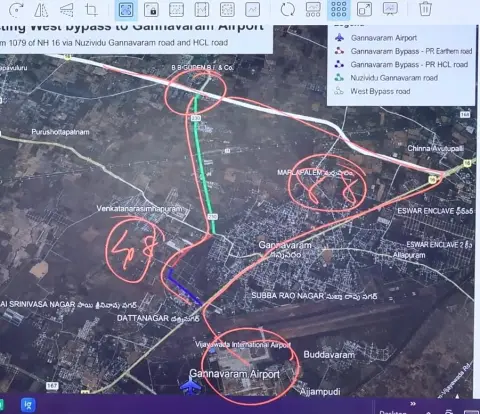Image resolution: width=480 pixels, height=414 pixels.
Task: Click the taskbar overflow double-chevron
Action: tap(413, 404)
